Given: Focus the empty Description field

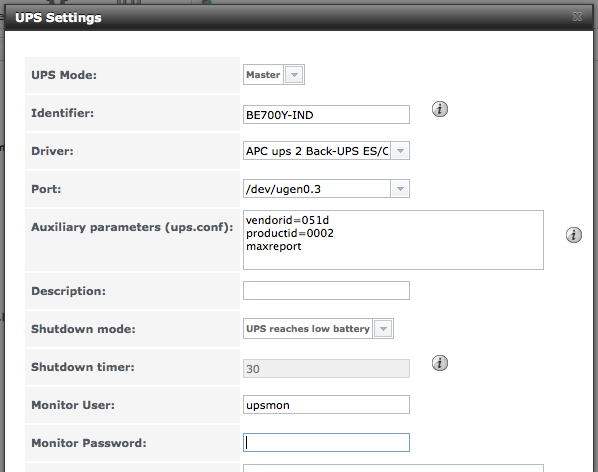Looking at the screenshot, I should click(x=326, y=291).
